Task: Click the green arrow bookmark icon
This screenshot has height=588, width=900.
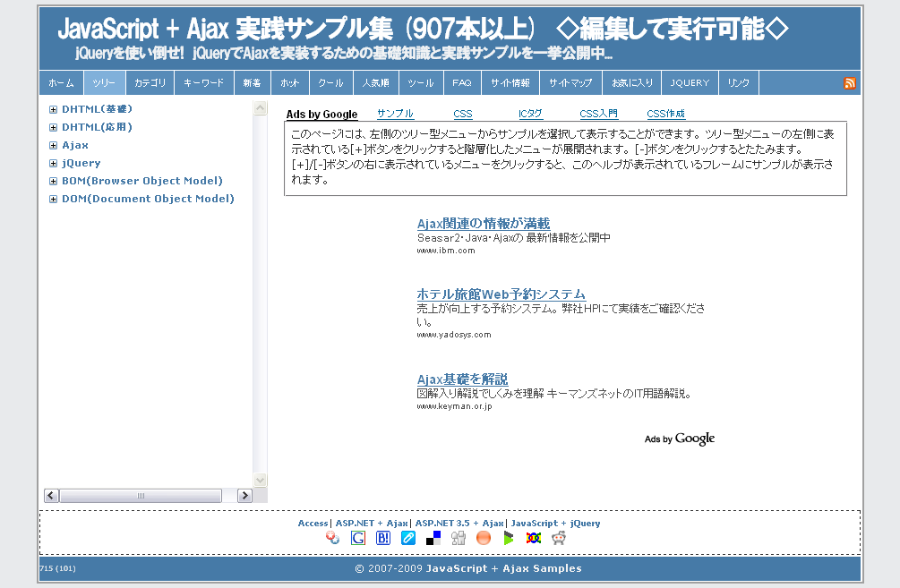Action: (509, 538)
